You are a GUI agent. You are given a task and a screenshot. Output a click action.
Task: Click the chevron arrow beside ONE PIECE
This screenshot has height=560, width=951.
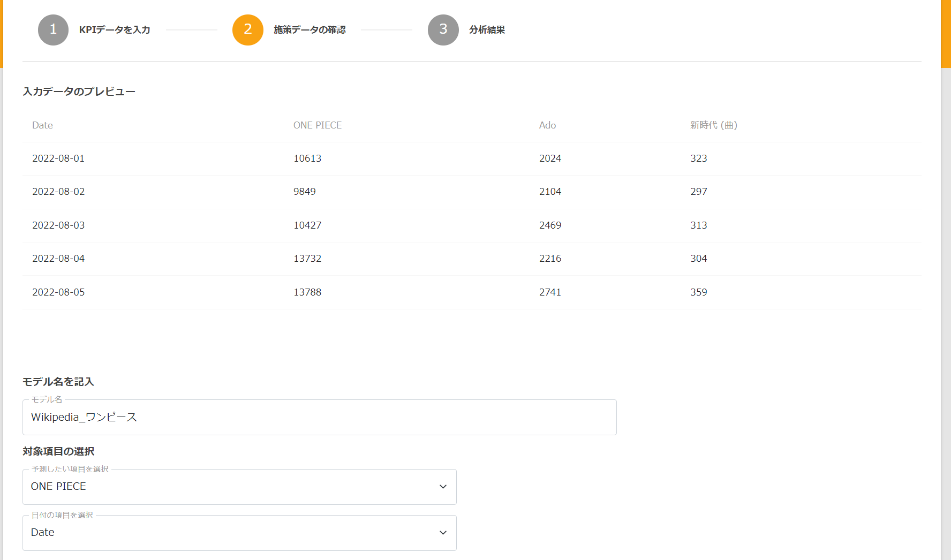coord(443,487)
